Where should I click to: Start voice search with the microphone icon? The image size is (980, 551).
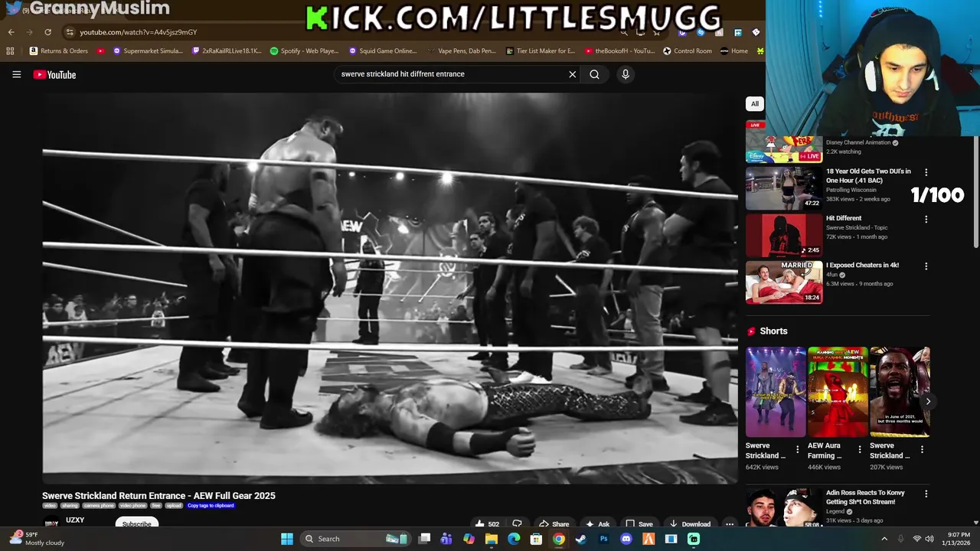[x=626, y=74]
